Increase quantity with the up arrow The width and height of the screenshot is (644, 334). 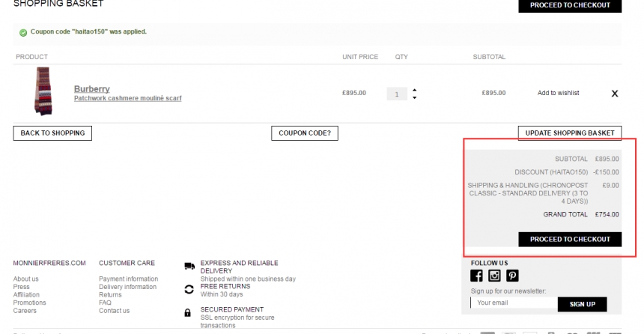(415, 90)
